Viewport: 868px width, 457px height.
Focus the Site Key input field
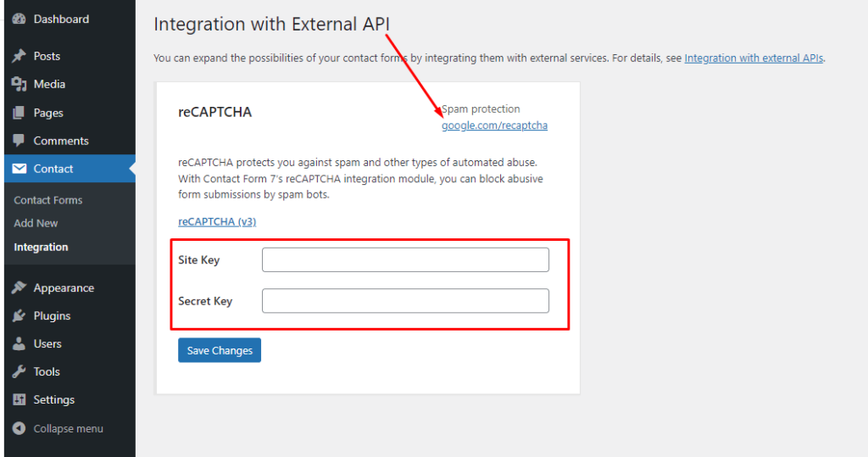405,259
